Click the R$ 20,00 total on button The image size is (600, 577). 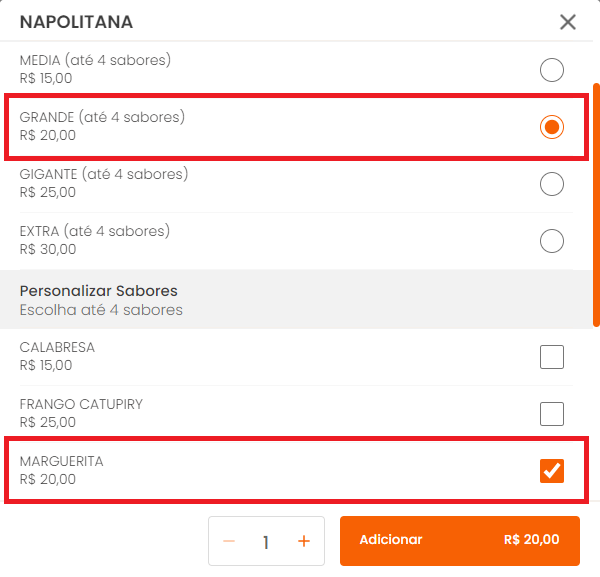(531, 540)
